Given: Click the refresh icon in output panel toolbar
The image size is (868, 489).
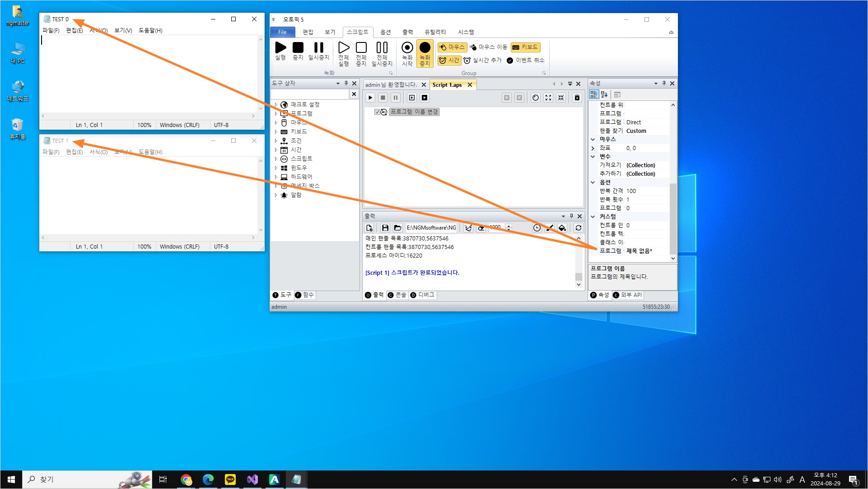Looking at the screenshot, I should 578,228.
